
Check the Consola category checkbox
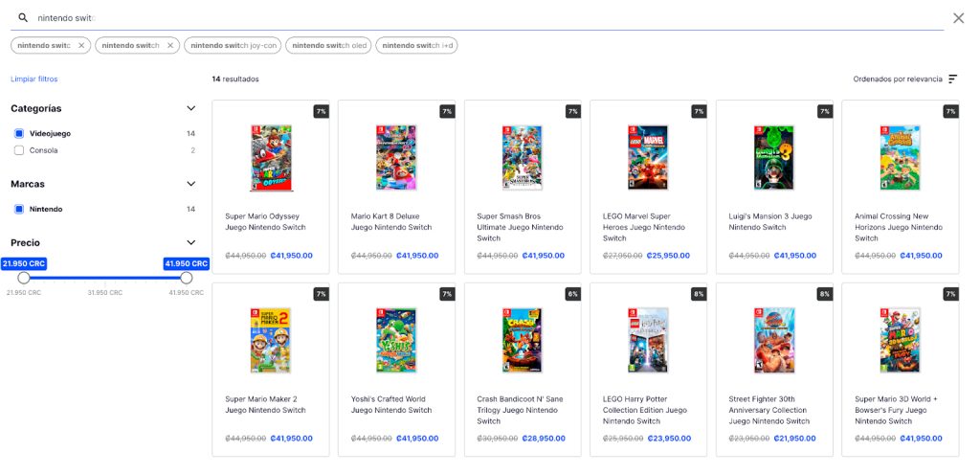[19, 150]
